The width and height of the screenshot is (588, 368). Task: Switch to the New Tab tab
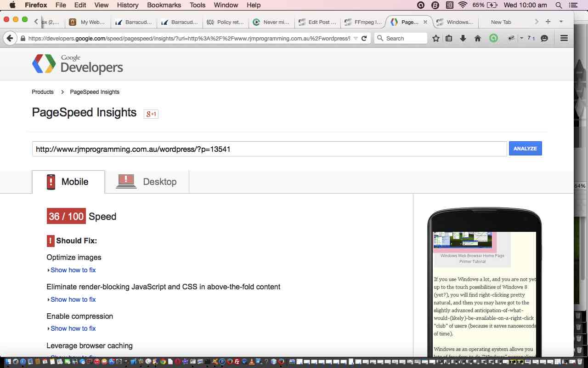[x=501, y=22]
